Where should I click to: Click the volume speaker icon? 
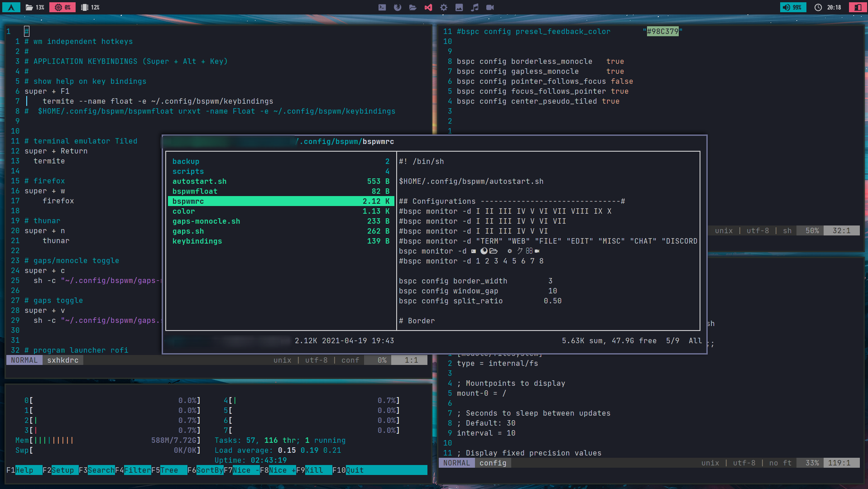[x=786, y=7]
